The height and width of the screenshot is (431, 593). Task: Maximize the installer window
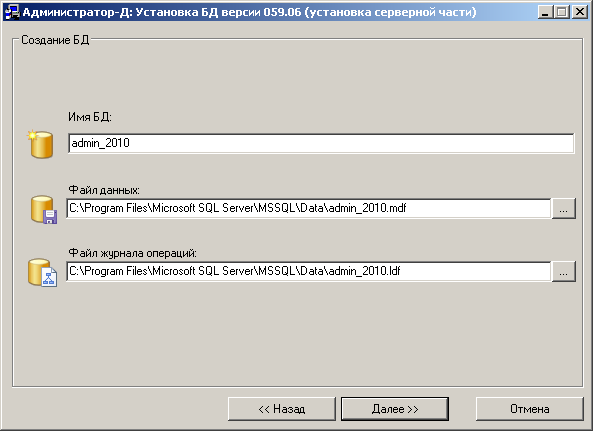point(562,12)
